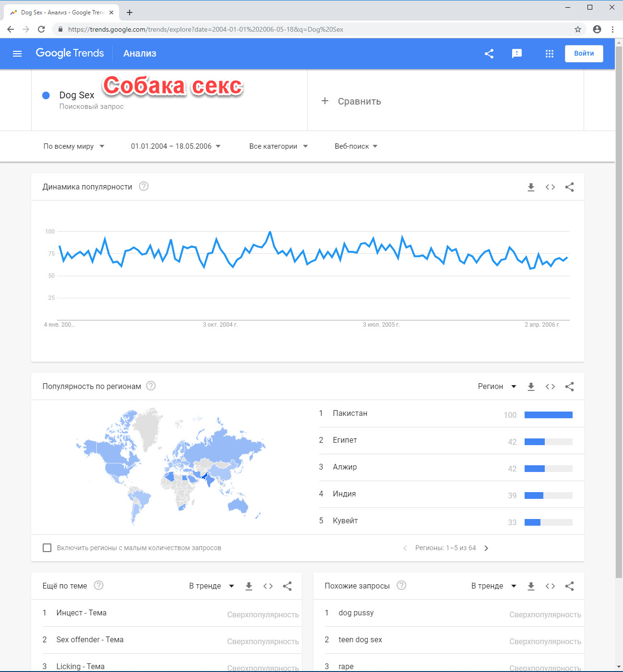Reload the Google Trends page
The width and height of the screenshot is (623, 672).
[x=41, y=29]
